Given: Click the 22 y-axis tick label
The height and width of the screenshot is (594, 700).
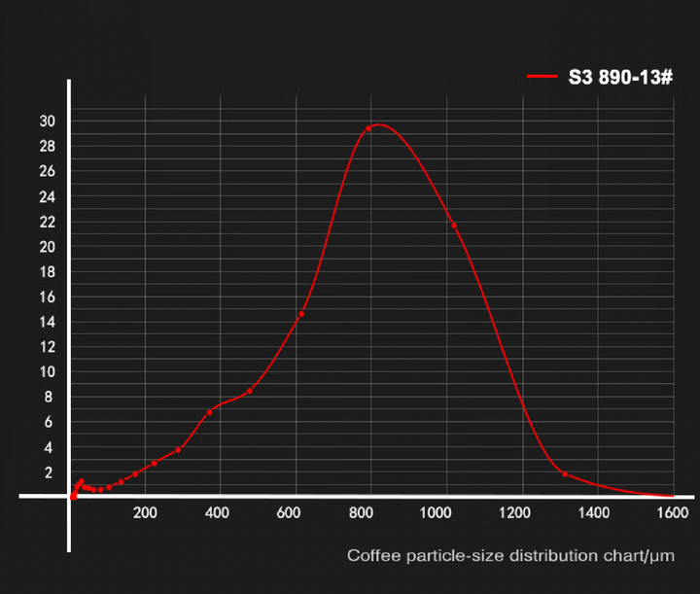Looking at the screenshot, I should coord(48,223).
